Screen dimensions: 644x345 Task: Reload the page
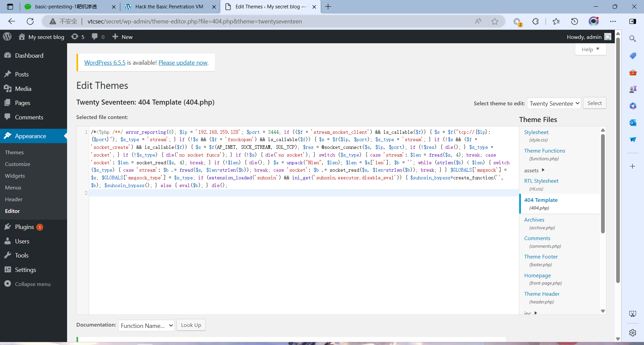point(30,21)
